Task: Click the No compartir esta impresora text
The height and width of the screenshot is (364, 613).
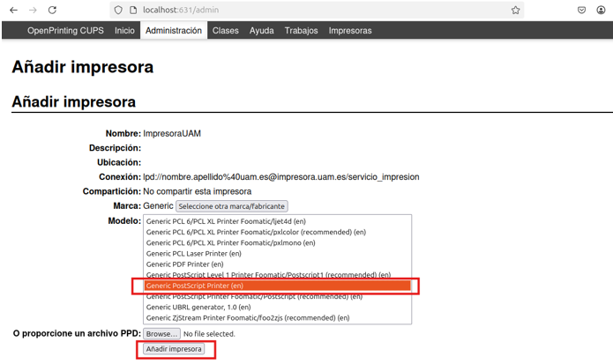Action: coord(197,191)
